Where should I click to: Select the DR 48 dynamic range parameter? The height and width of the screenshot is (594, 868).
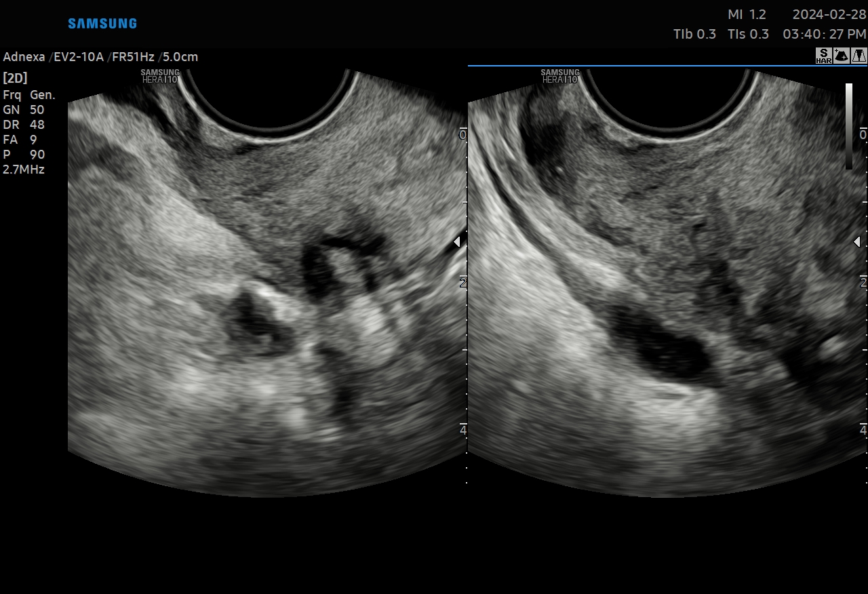24,125
